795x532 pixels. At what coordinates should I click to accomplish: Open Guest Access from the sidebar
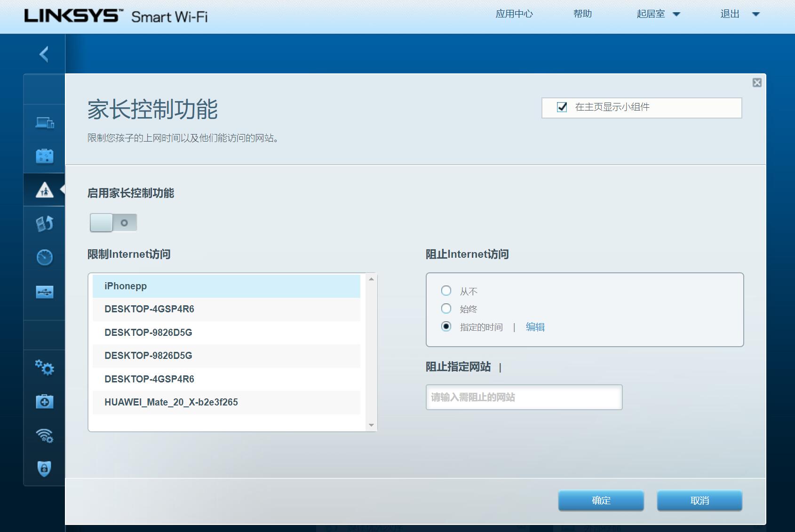45,156
